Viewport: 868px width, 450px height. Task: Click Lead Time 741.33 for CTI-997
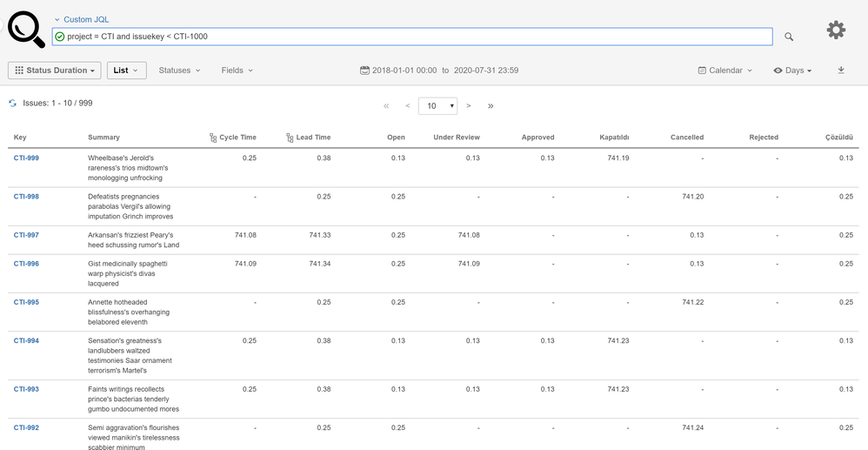tap(320, 235)
